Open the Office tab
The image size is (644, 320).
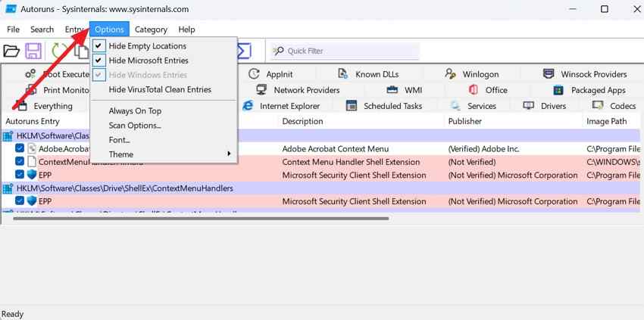point(488,90)
